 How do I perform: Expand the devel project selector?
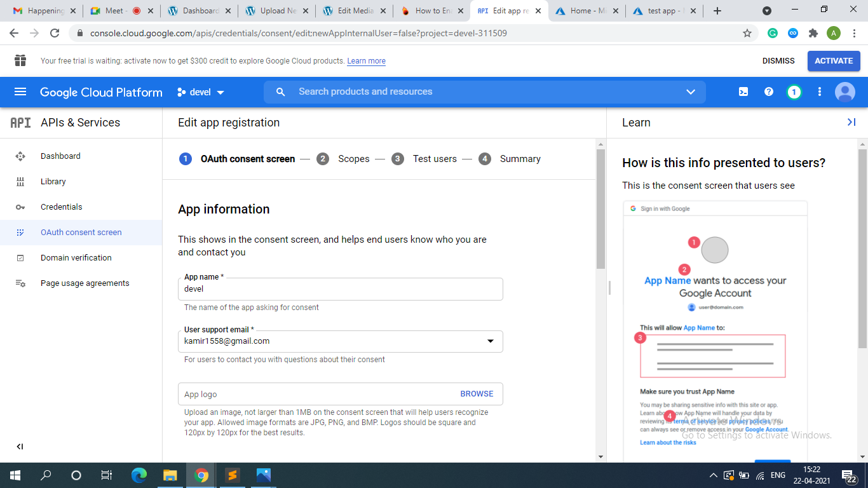(201, 92)
